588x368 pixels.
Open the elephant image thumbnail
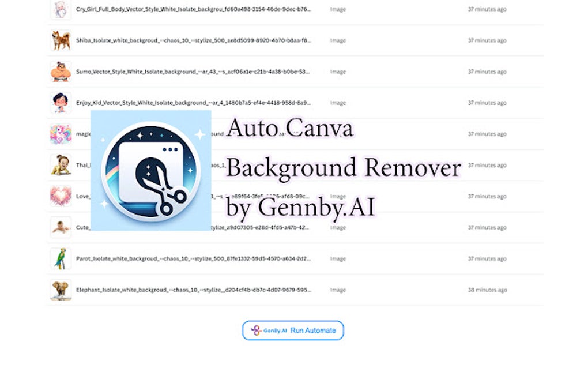61,290
